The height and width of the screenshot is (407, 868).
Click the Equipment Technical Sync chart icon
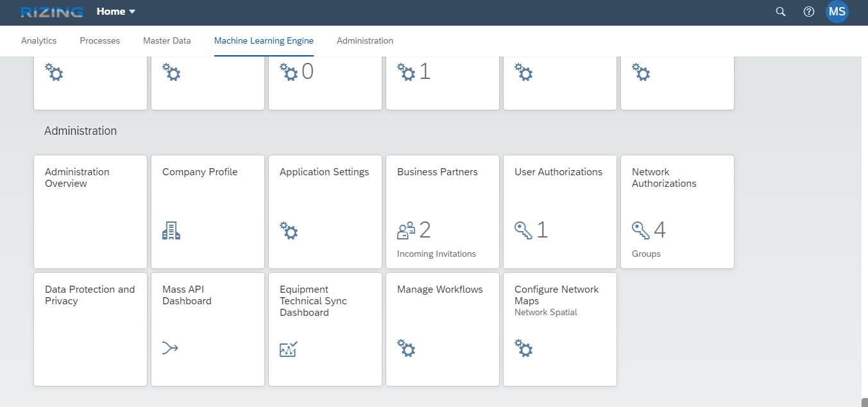(289, 349)
